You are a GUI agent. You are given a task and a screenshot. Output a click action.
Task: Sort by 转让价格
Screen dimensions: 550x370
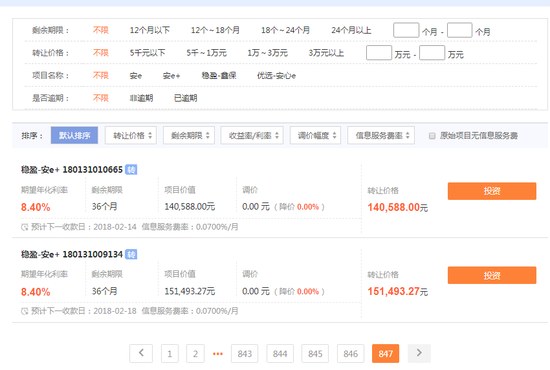tap(131, 135)
